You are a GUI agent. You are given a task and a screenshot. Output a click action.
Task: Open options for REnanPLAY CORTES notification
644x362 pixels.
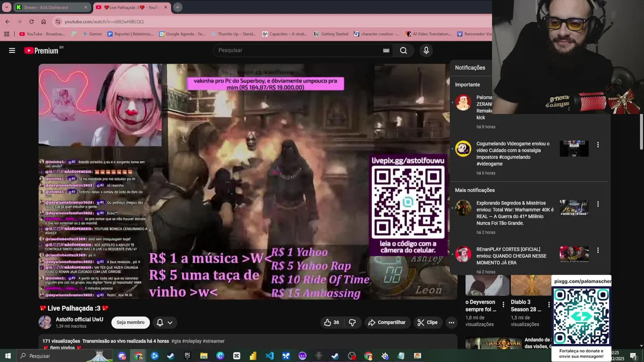[x=598, y=250]
